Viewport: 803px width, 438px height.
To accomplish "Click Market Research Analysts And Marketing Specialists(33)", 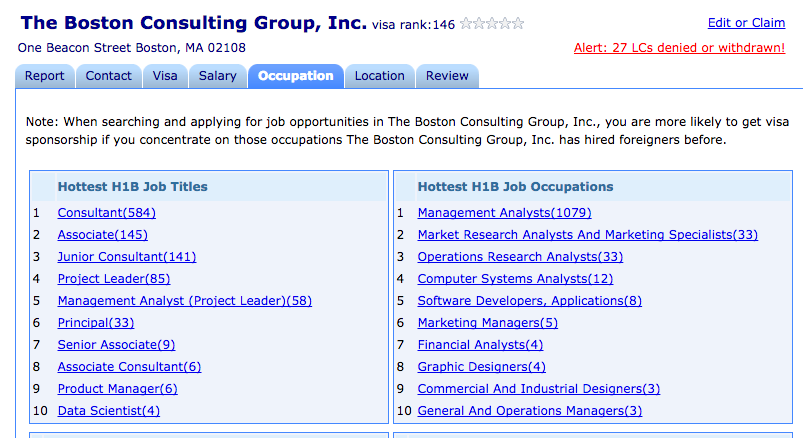I will 587,235.
